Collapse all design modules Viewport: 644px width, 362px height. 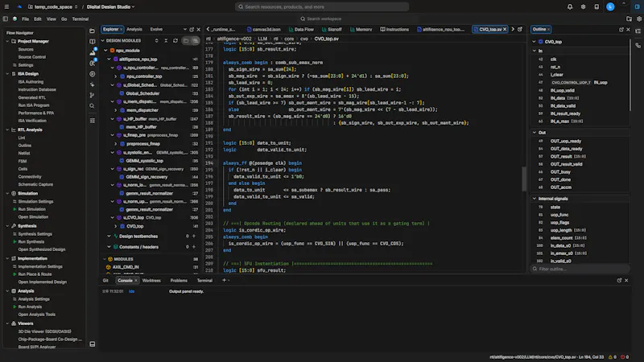click(166, 41)
